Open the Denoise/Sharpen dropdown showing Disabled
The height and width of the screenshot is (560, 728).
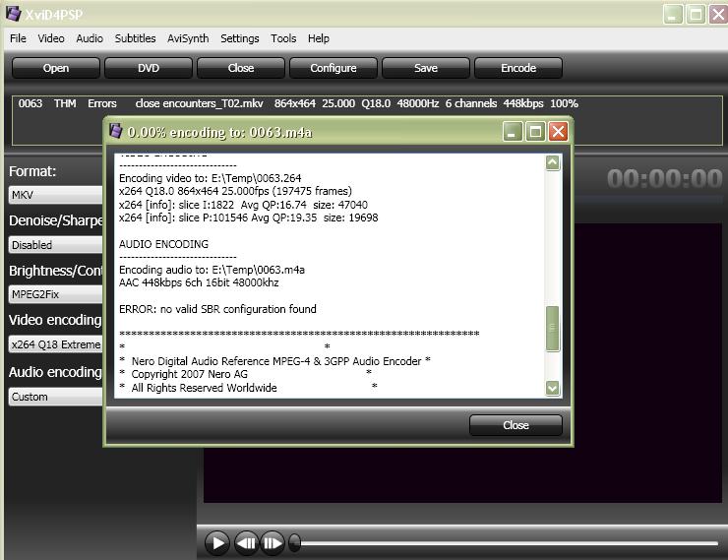coord(56,245)
